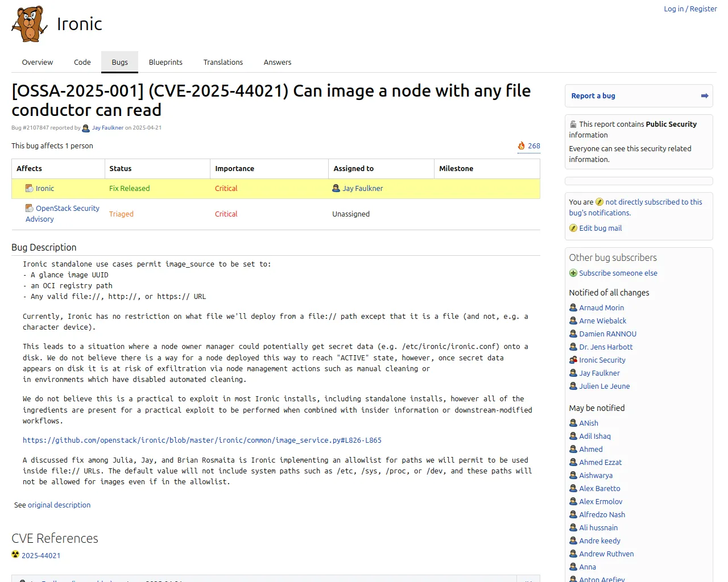Click the person icon beside Aishwarya
The width and height of the screenshot is (728, 582).
pos(573,475)
